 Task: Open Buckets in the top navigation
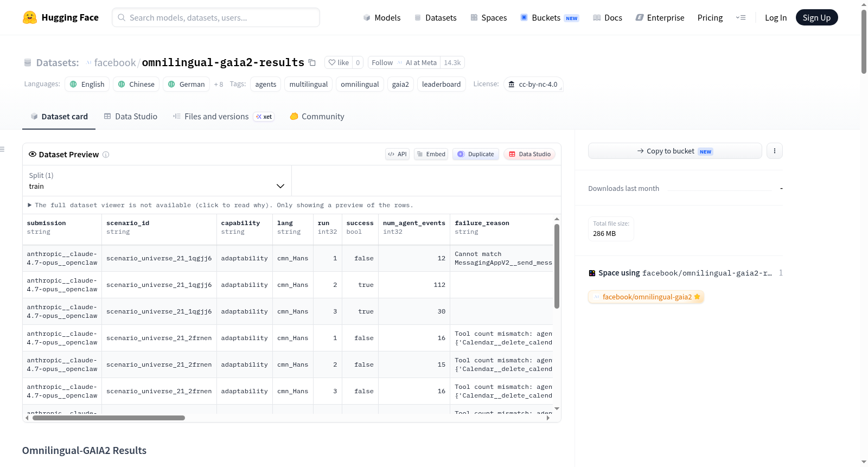pyautogui.click(x=550, y=17)
